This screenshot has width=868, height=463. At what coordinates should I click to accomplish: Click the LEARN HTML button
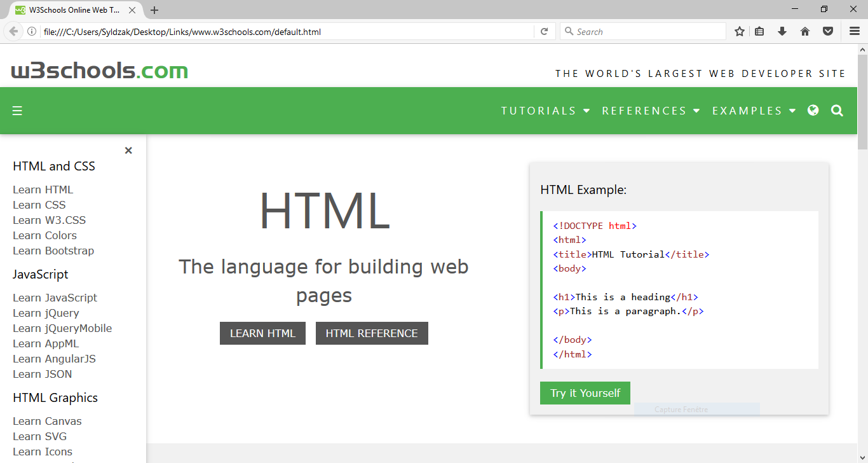pos(262,333)
